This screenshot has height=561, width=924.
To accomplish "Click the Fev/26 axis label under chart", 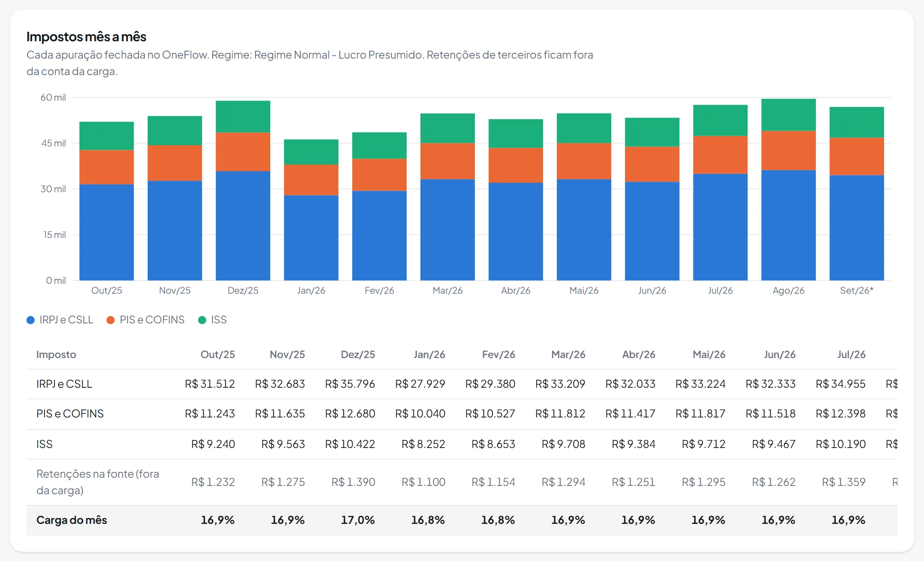I will pyautogui.click(x=379, y=290).
